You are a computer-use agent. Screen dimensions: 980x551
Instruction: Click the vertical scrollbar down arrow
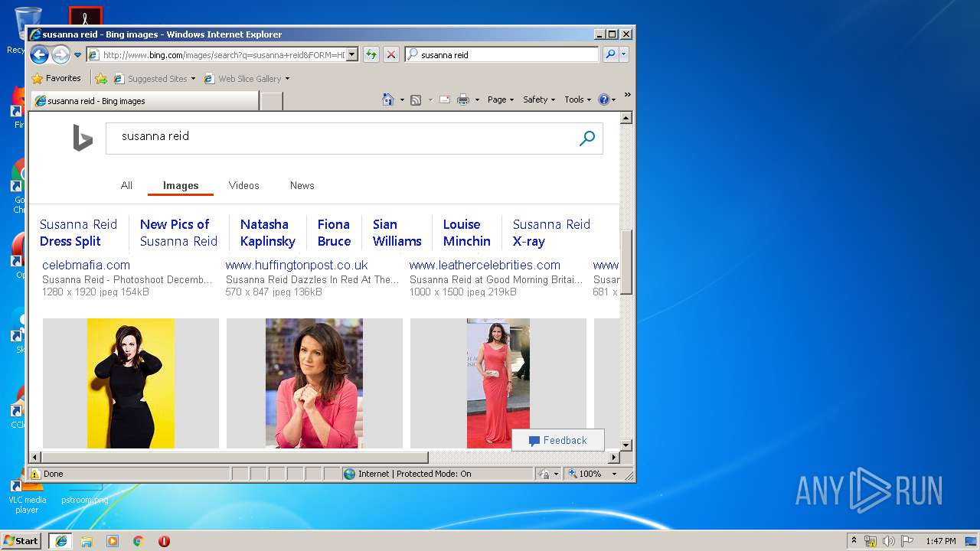[626, 445]
